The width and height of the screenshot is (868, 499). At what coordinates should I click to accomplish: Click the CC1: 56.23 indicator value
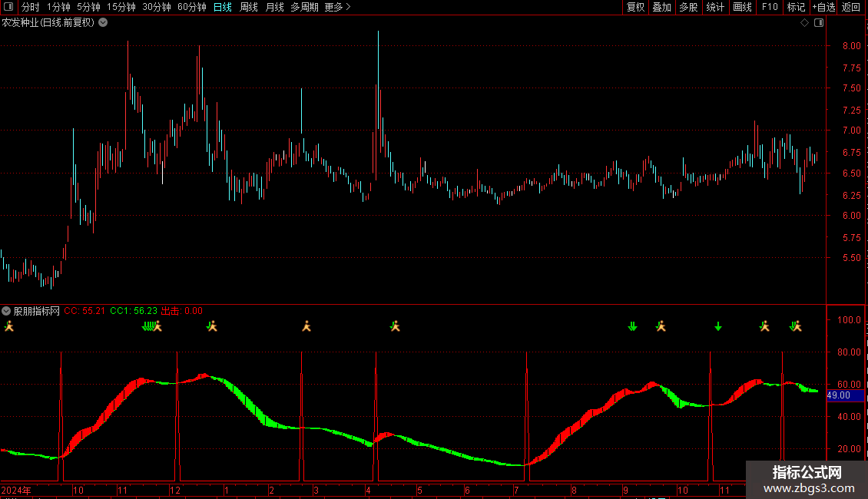[134, 311]
